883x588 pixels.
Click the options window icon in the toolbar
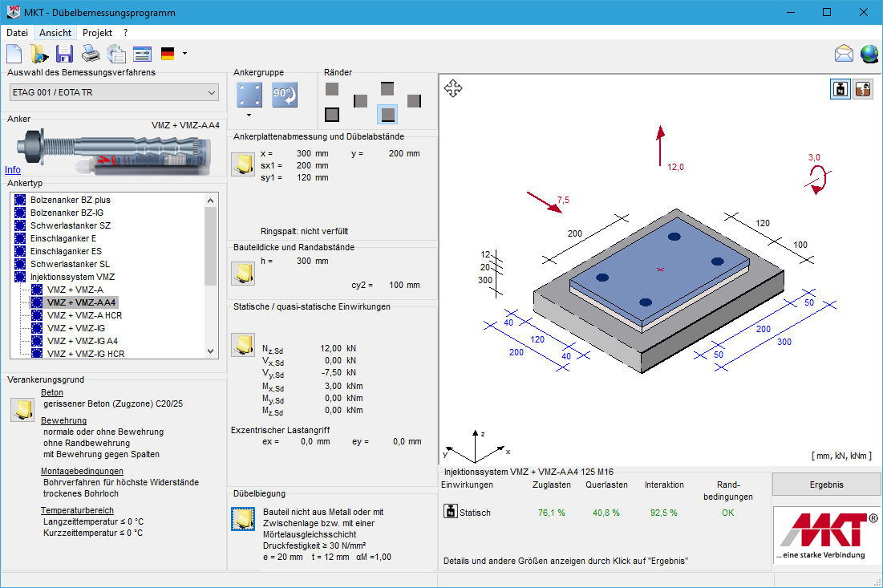click(143, 54)
